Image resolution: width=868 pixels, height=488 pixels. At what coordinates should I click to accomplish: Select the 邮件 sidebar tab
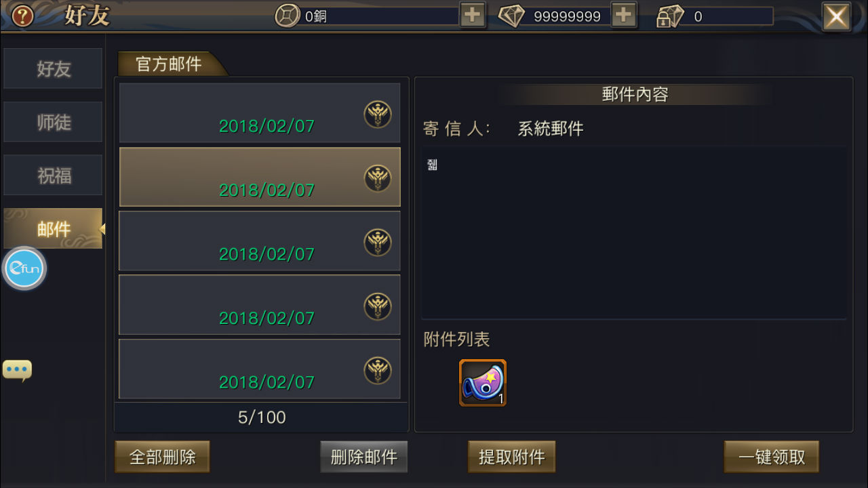(x=53, y=228)
